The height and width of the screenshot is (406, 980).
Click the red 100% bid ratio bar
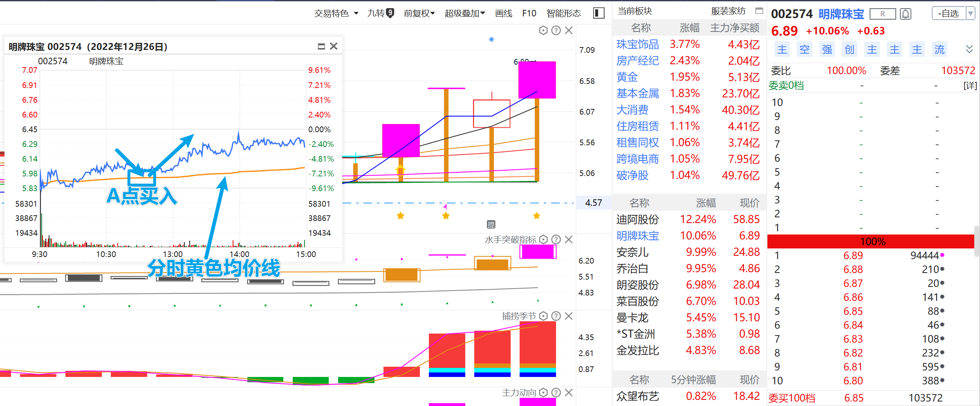pyautogui.click(x=871, y=241)
